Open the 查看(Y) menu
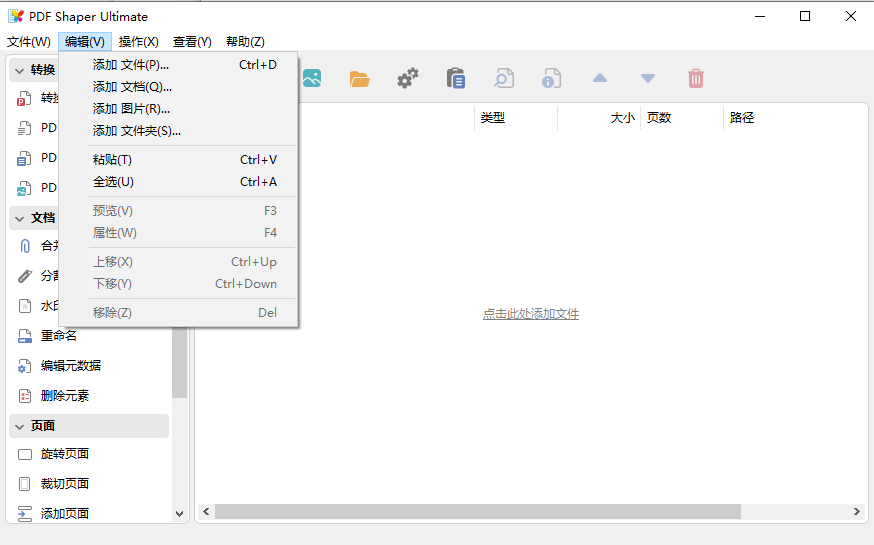874x545 pixels. tap(192, 42)
